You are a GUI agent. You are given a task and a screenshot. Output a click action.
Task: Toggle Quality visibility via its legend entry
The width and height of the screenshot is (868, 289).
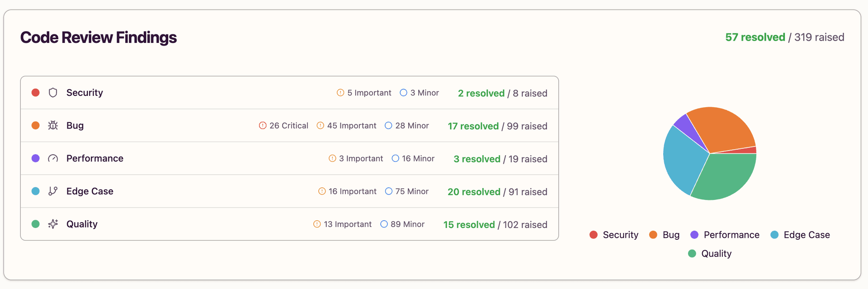click(710, 253)
